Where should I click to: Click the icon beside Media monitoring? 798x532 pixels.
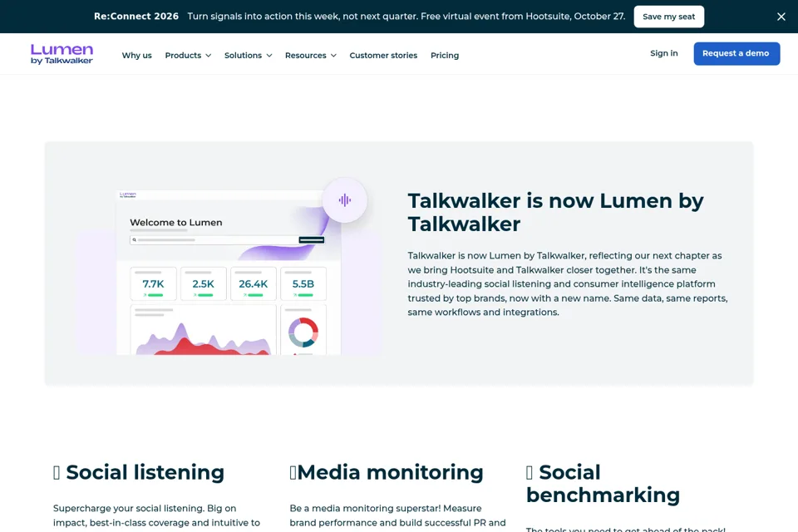(x=293, y=472)
